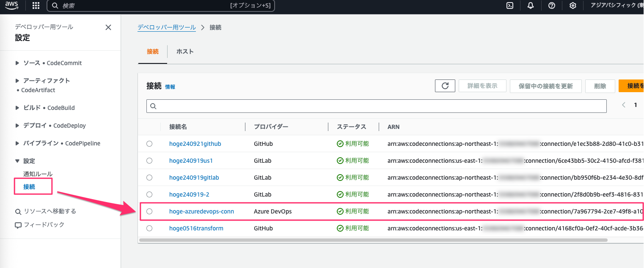Open the AWS home logo
Screen dimensions: 644x268
[11, 5]
